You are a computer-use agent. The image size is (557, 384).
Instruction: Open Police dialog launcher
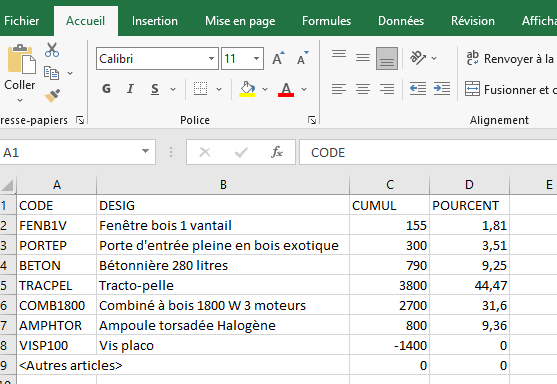(312, 120)
